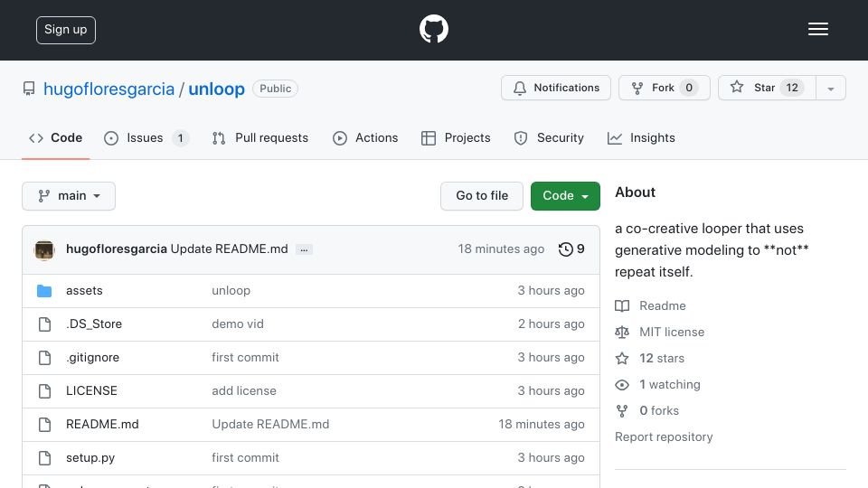This screenshot has width=868, height=488.
Task: Open the .gitignore file
Action: click(92, 358)
